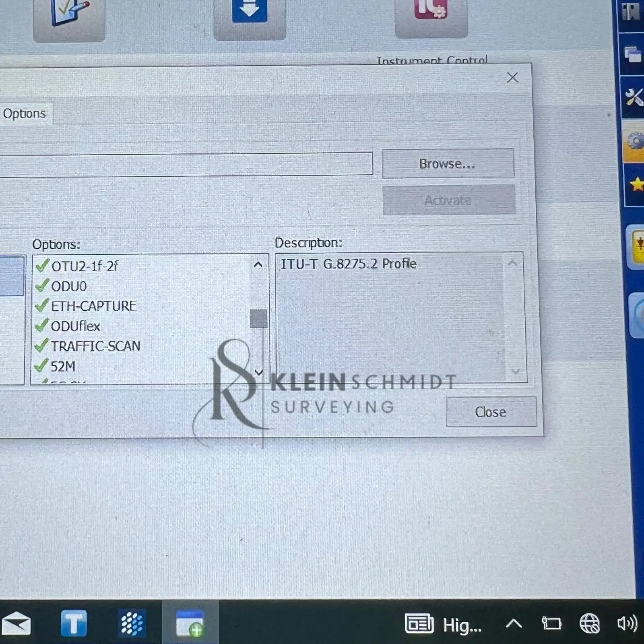Select the ETH-CAPTURE checked option
The width and height of the screenshot is (644, 644).
tap(93, 306)
